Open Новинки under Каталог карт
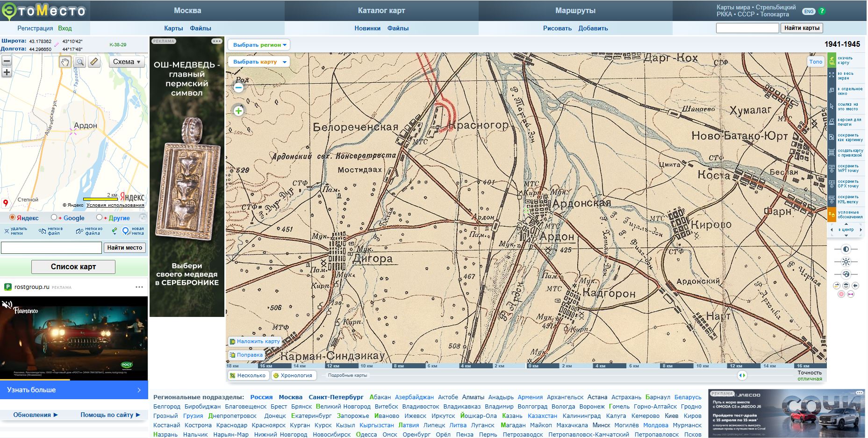Viewport: 868px width, 438px height. coord(367,28)
